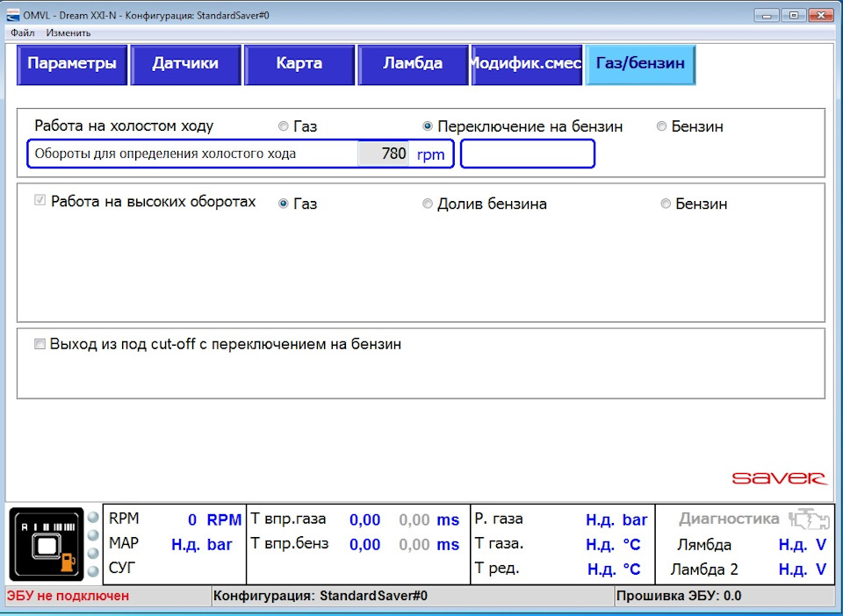The height and width of the screenshot is (616, 843).
Task: Click the LED indicator beside СУГ
Action: point(93,570)
